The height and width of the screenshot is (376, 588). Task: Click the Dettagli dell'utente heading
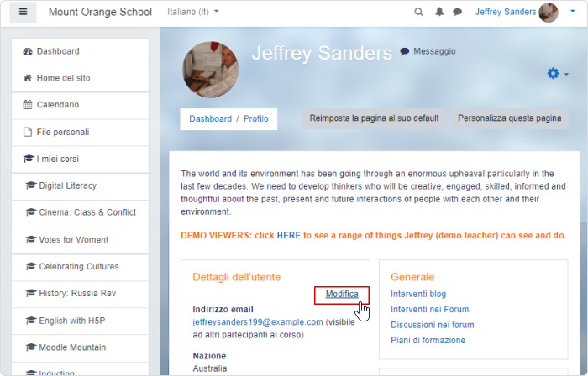tap(237, 277)
